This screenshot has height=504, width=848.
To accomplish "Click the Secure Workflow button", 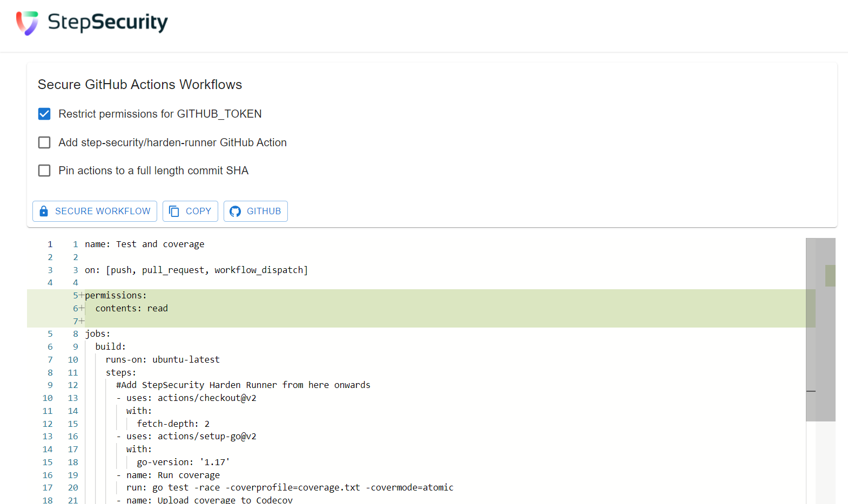I will [95, 211].
